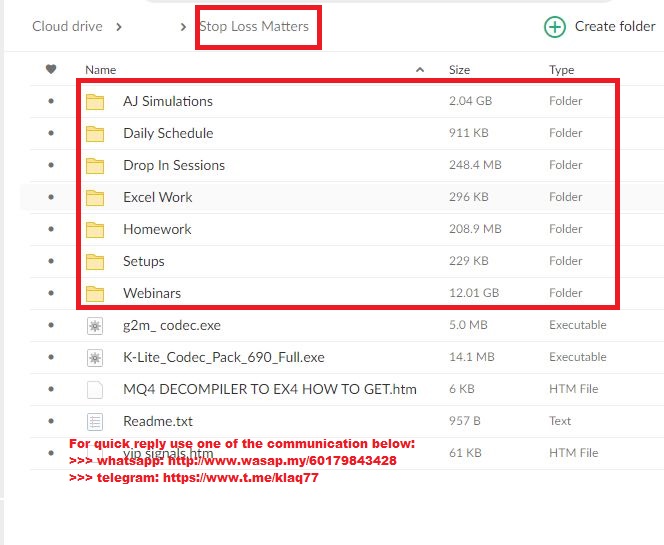This screenshot has width=664, height=545.
Task: Click the Daily Schedule folder icon
Action: pos(95,134)
